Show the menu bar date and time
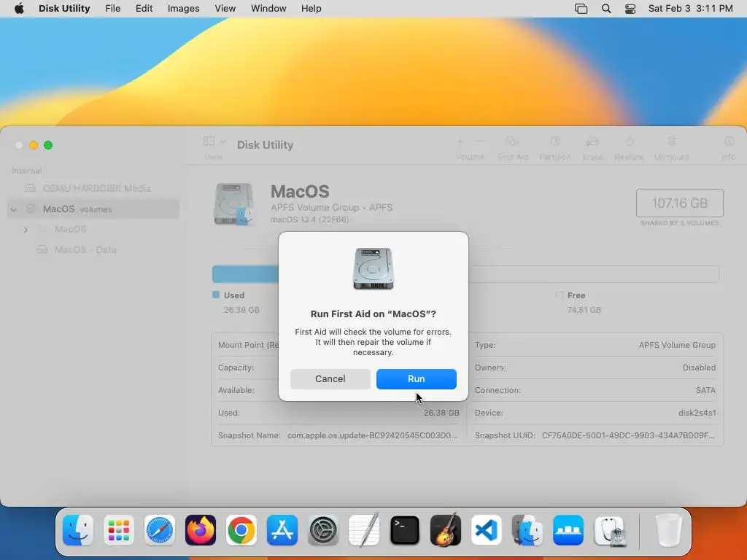The height and width of the screenshot is (560, 747). point(690,9)
